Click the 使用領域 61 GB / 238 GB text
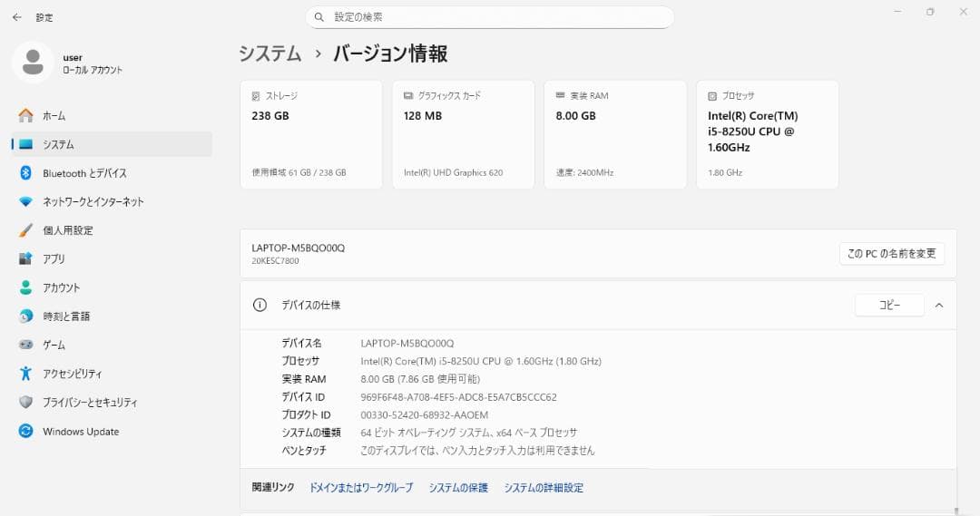Viewport: 980px width, 516px height. point(299,172)
